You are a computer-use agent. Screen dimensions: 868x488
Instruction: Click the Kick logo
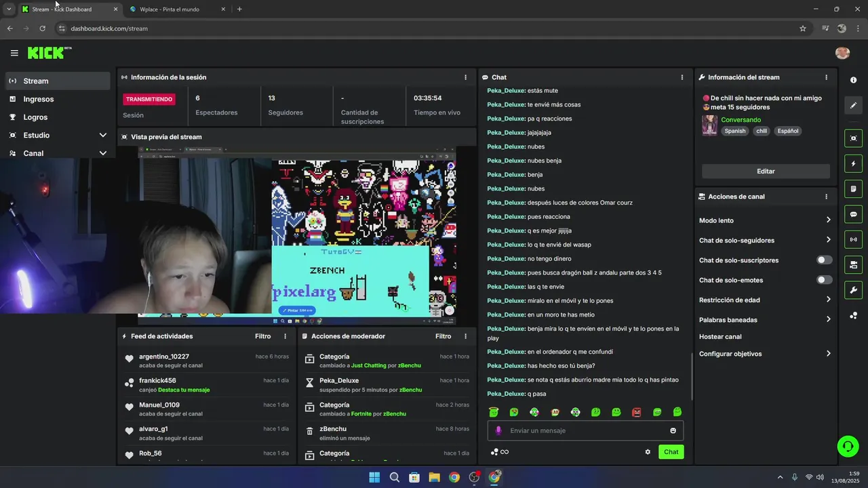click(49, 53)
